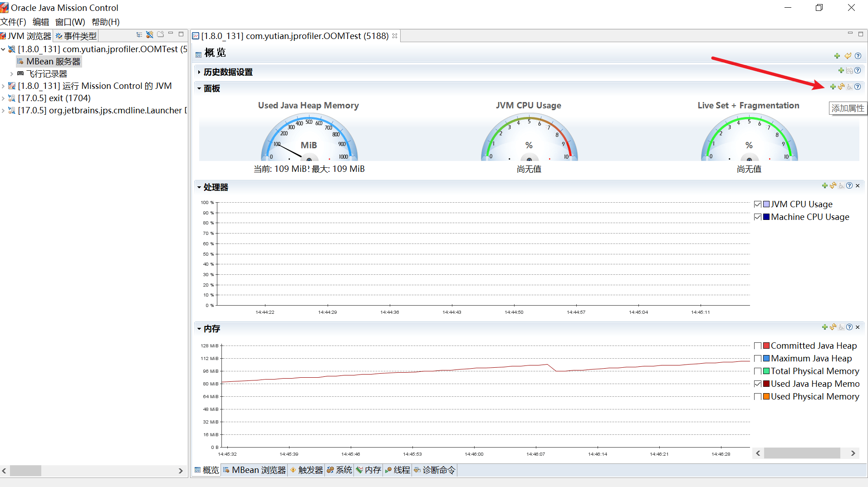The image size is (868, 487).
Task: Expand the 历史数据设置 section
Action: click(x=199, y=72)
